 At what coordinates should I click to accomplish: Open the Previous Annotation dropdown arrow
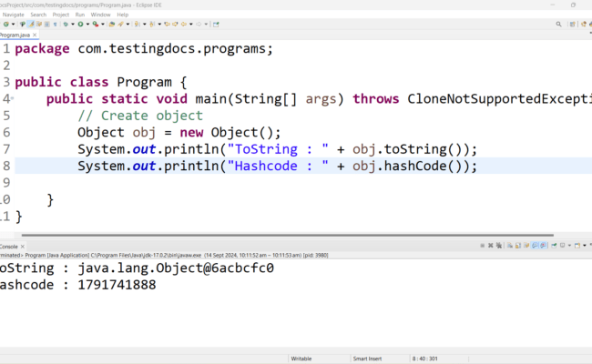159,25
